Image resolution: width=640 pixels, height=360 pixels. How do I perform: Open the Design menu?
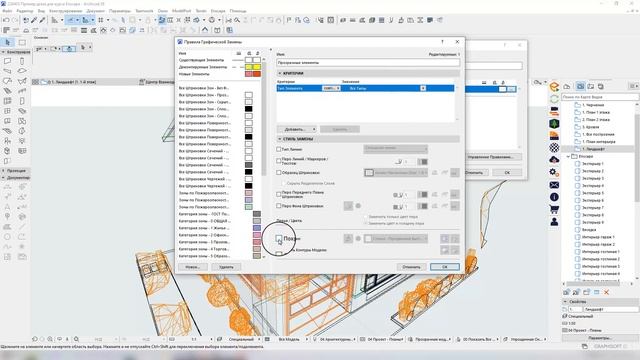pyautogui.click(x=65, y=11)
